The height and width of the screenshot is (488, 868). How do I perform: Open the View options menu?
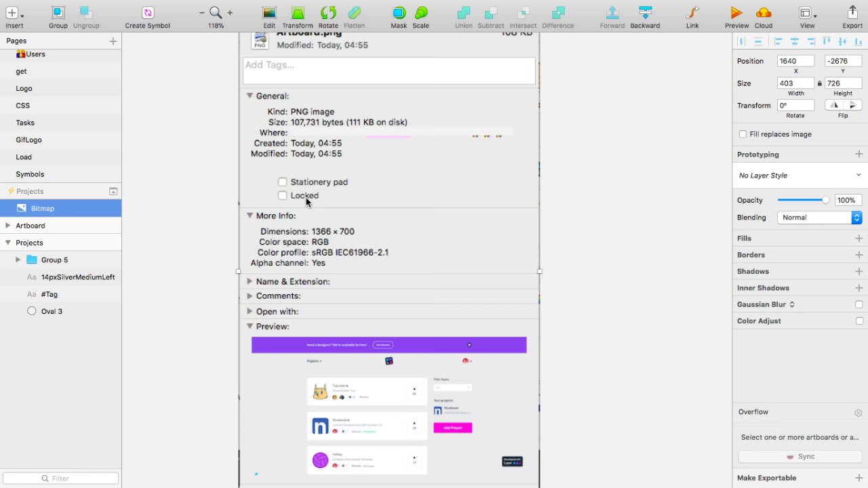807,13
